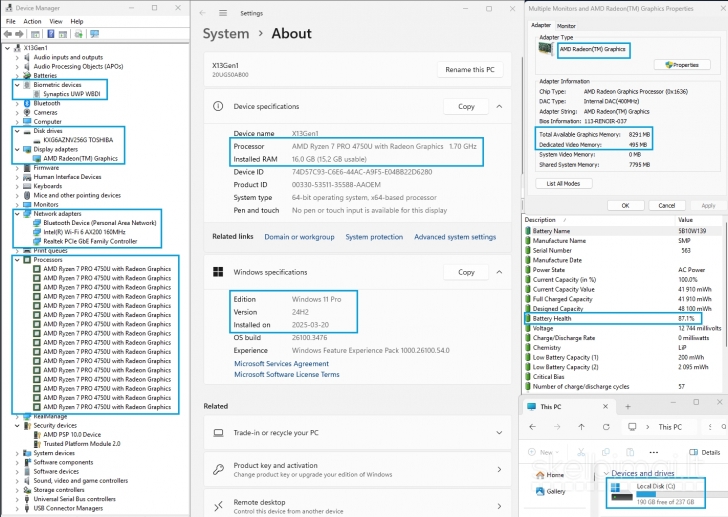728x517 pixels.
Task: Click the info icon beside Device specifications
Action: 218,106
